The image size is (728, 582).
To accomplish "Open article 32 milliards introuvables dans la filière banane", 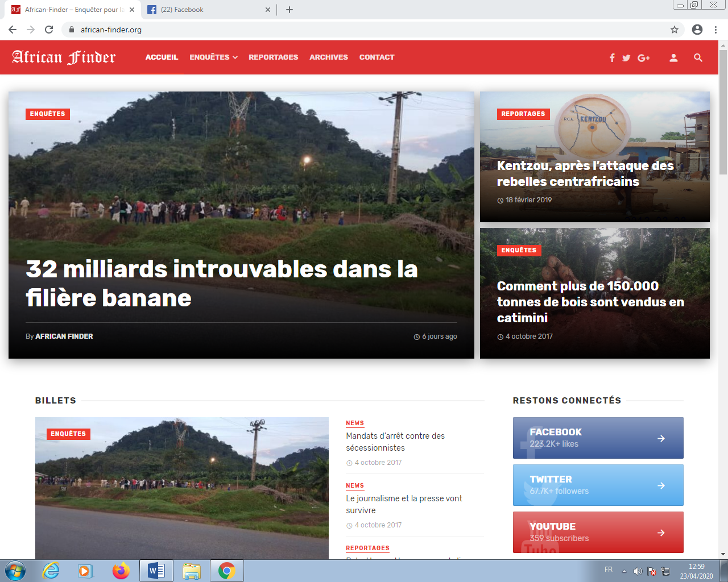I will tap(222, 283).
